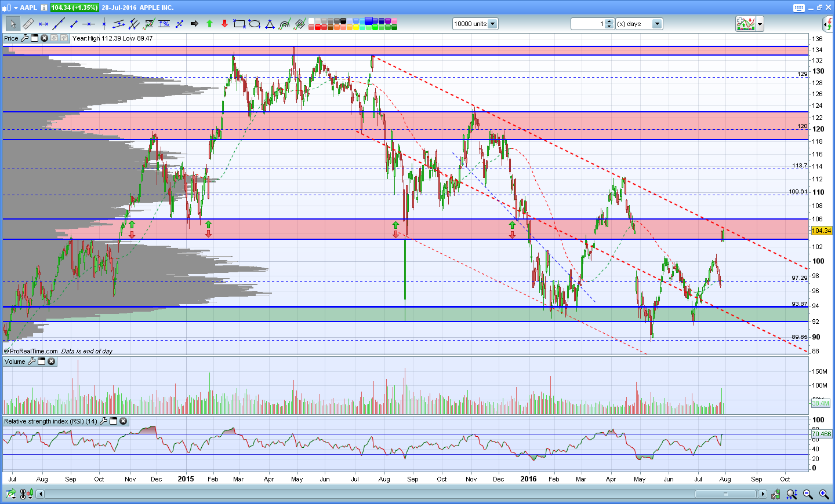835x504 pixels.
Task: Maximize the Volume panel
Action: (41, 361)
